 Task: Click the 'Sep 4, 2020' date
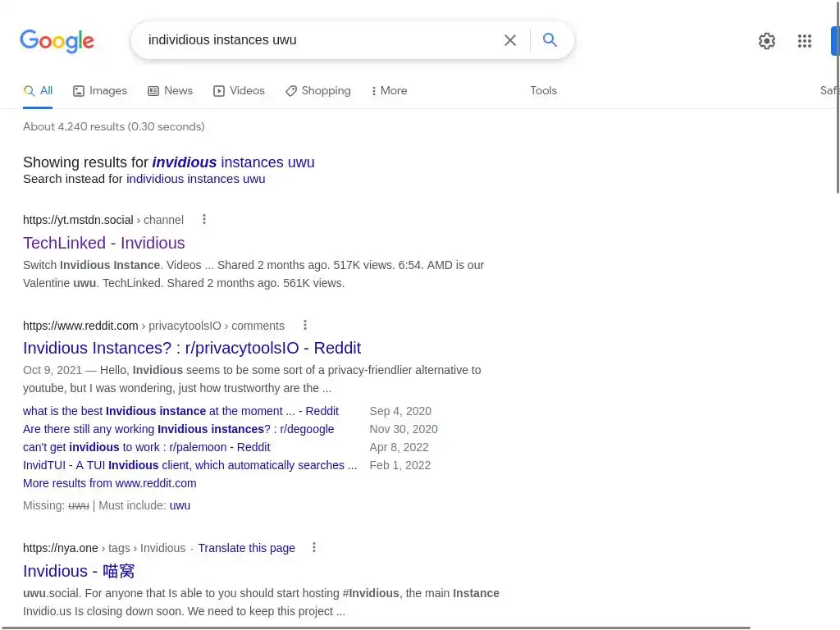coord(400,411)
